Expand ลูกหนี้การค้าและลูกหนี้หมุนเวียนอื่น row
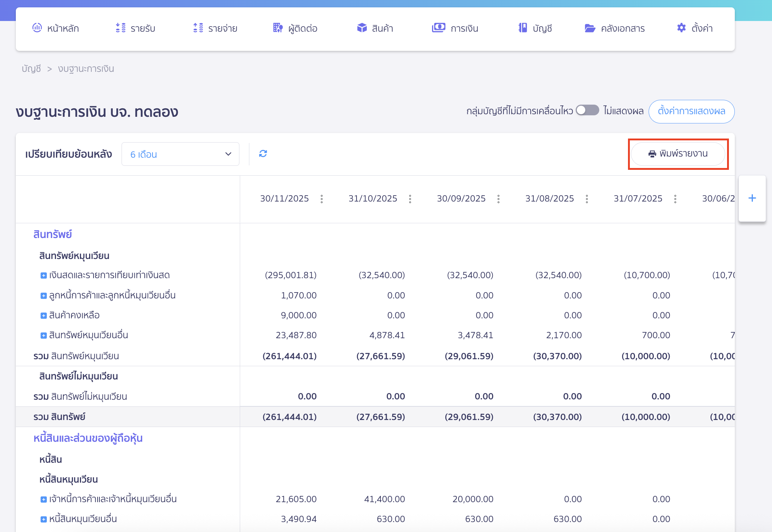Screen dimensions: 772x532 43,296
